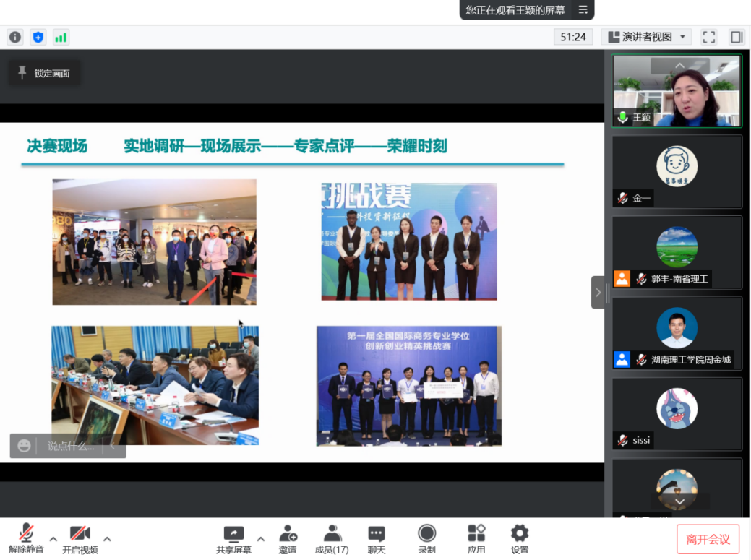This screenshot has width=751, height=560.
Task: Open the blue security shield icon
Action: 38,37
